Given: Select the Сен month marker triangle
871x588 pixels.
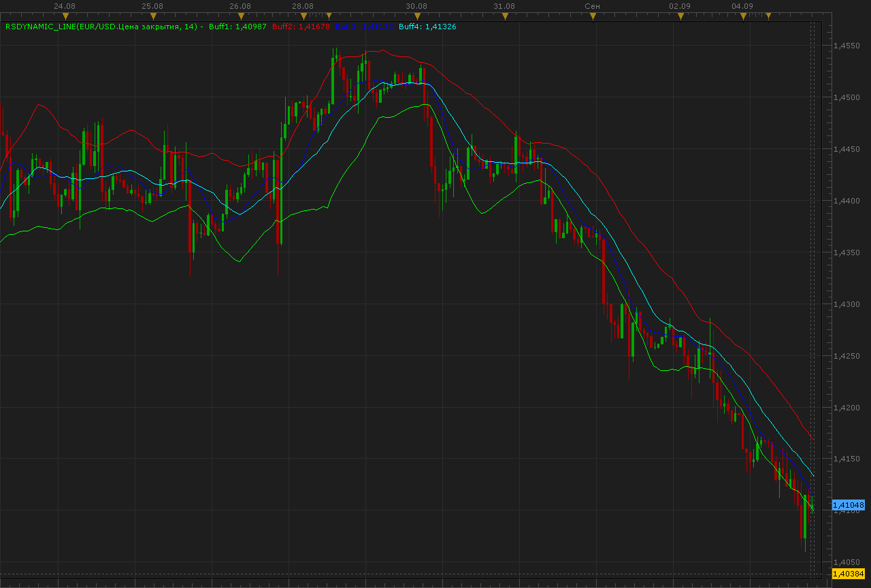Looking at the screenshot, I should pos(592,16).
